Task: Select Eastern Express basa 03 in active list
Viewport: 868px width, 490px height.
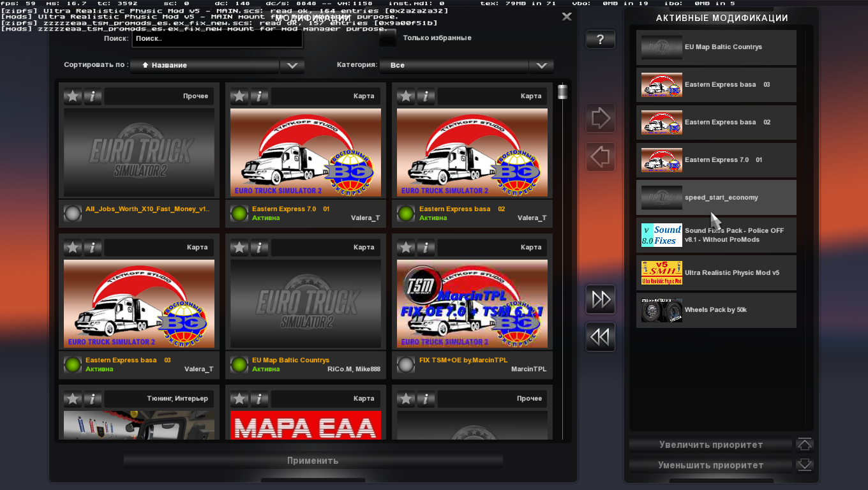Action: 716,85
